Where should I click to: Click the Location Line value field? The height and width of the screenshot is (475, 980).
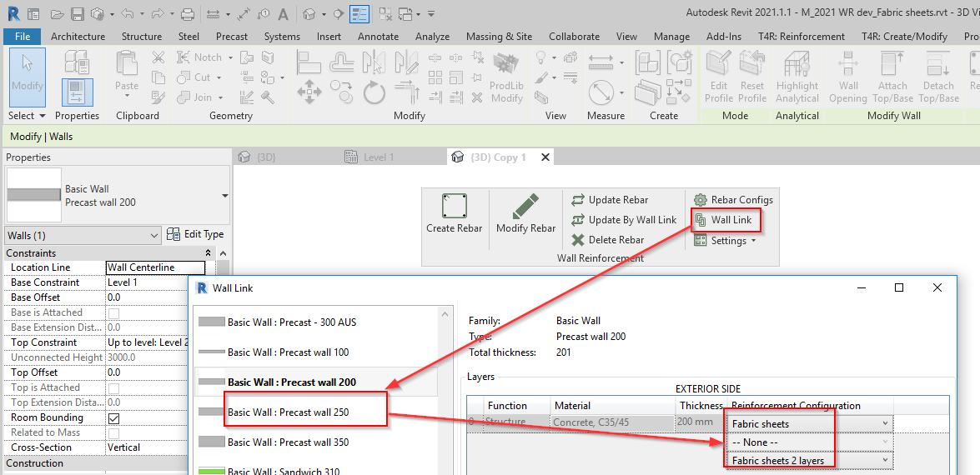tap(156, 267)
